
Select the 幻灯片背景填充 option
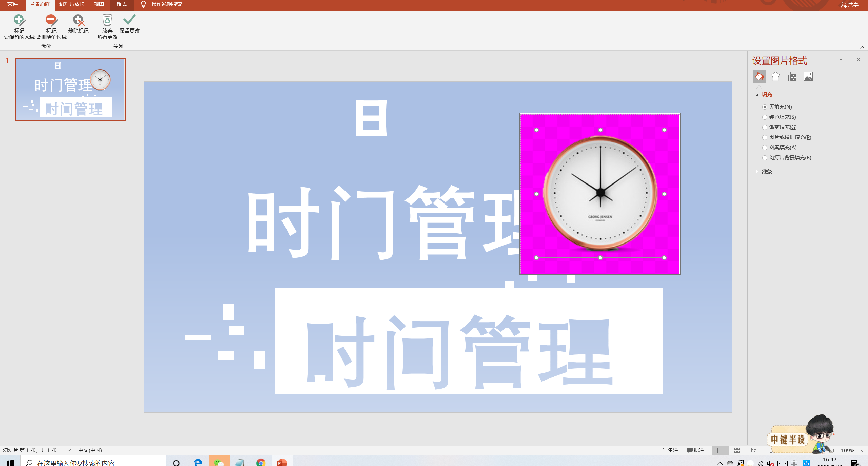tap(765, 157)
